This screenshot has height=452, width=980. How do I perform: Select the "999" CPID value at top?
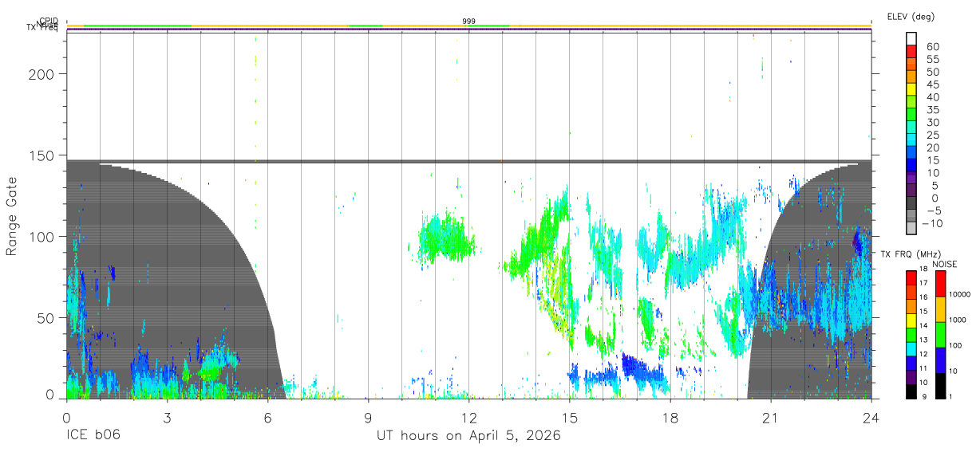click(x=468, y=22)
